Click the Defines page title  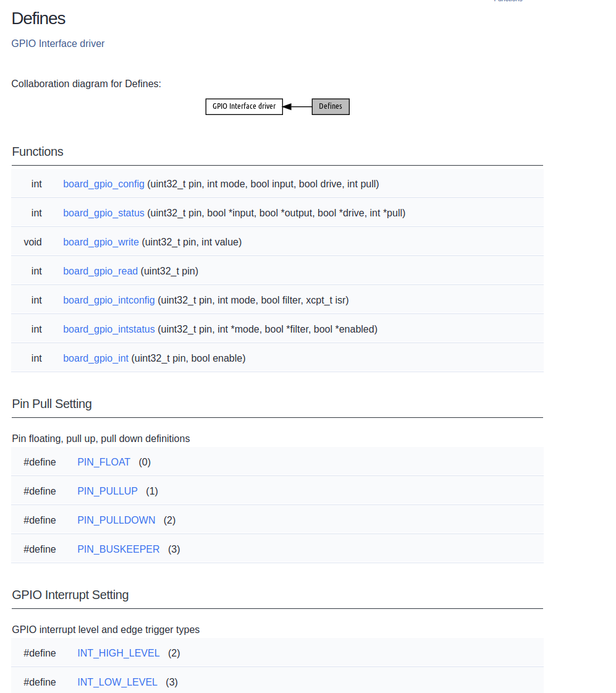38,19
